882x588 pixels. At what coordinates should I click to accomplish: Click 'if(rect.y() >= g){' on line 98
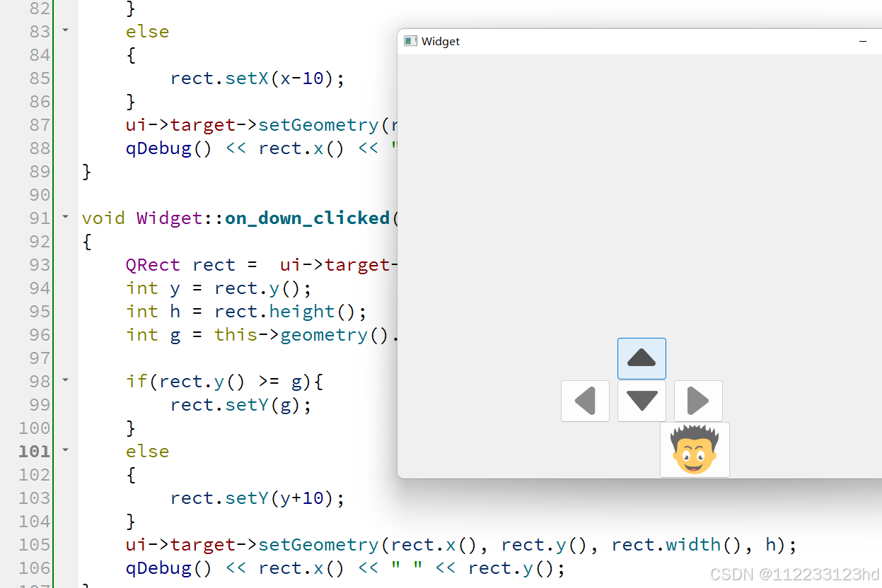pyautogui.click(x=224, y=381)
